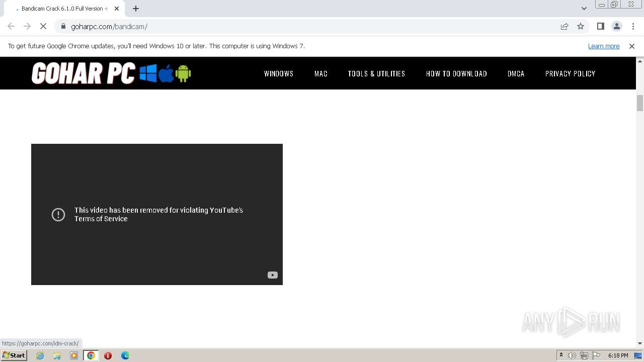Show hidden system tray icons
Image resolution: width=644 pixels, height=362 pixels.
click(x=561, y=355)
